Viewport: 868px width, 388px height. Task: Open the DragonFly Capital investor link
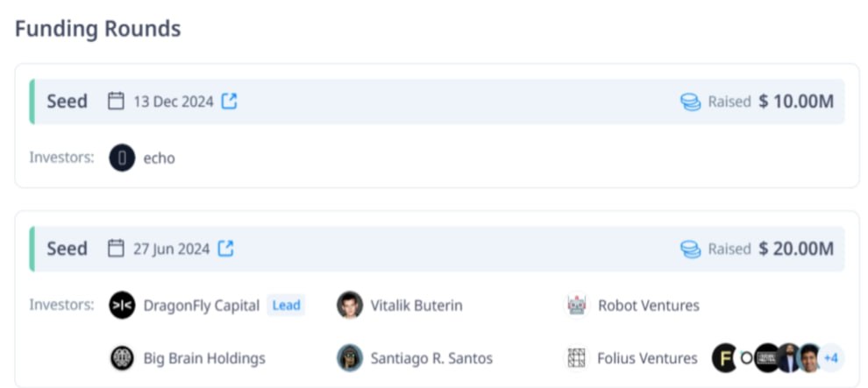point(202,306)
